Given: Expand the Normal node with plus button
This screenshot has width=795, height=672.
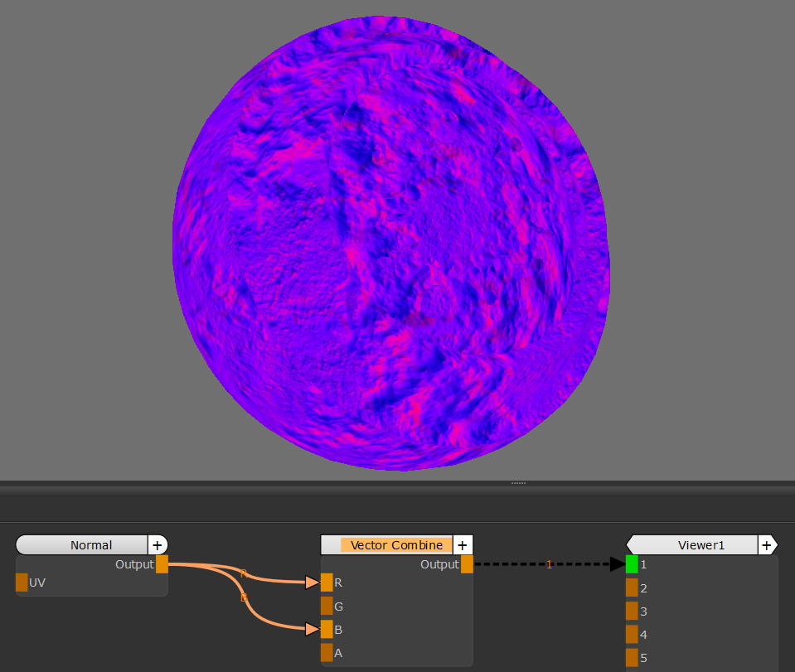Looking at the screenshot, I should [158, 545].
